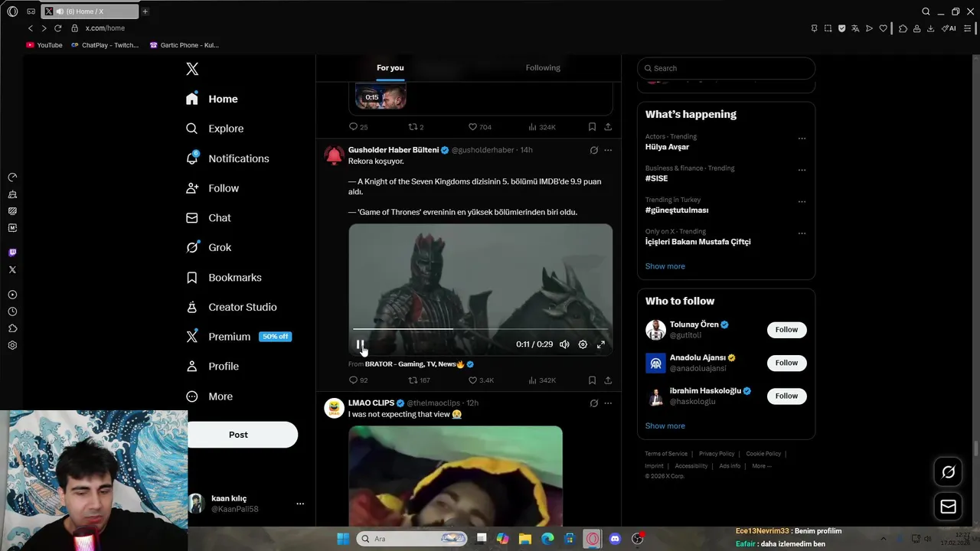The width and height of the screenshot is (980, 551).
Task: Pause the playing video
Action: [x=360, y=344]
